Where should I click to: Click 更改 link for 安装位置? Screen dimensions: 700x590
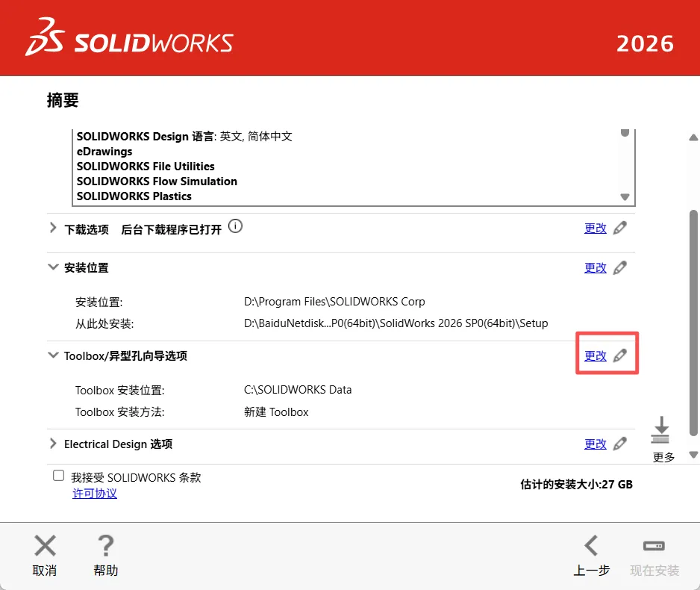[596, 268]
